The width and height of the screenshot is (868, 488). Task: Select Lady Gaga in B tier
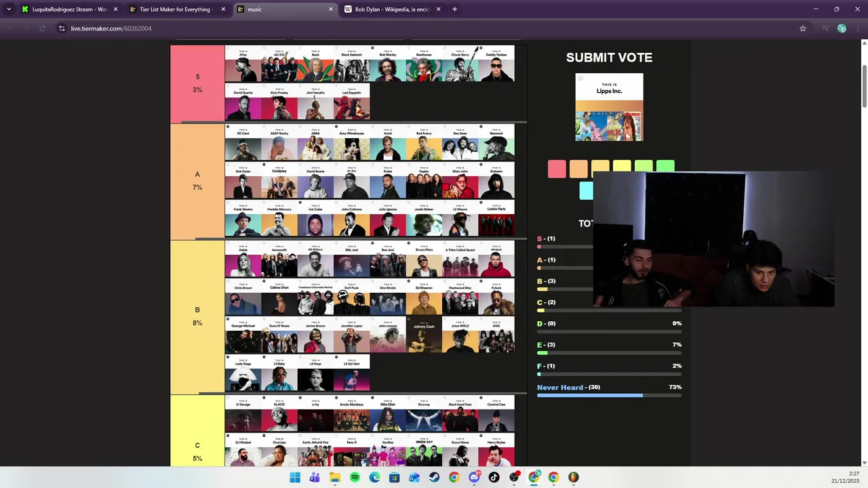click(x=243, y=373)
